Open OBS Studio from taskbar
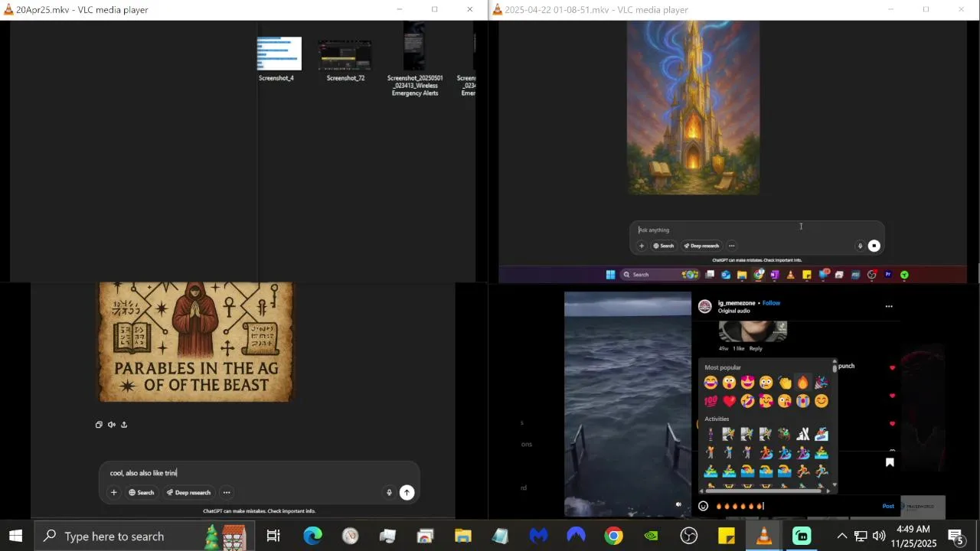 (689, 536)
